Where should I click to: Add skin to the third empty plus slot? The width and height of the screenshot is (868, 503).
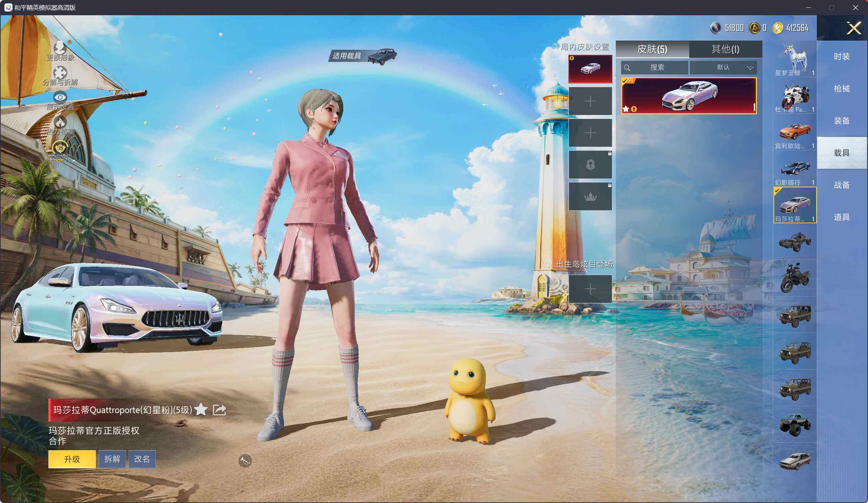(590, 133)
